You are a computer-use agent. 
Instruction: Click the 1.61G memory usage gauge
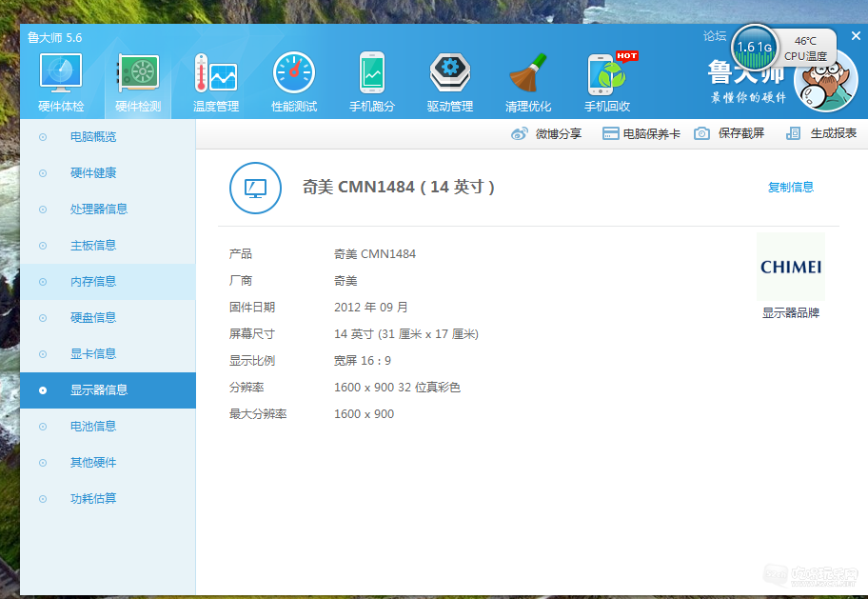point(754,49)
